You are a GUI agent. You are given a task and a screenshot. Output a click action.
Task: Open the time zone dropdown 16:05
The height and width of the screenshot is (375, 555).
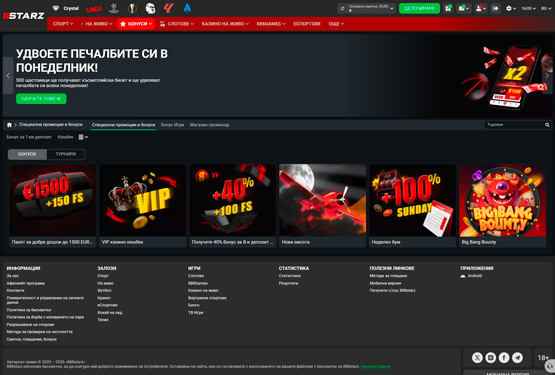tap(528, 8)
